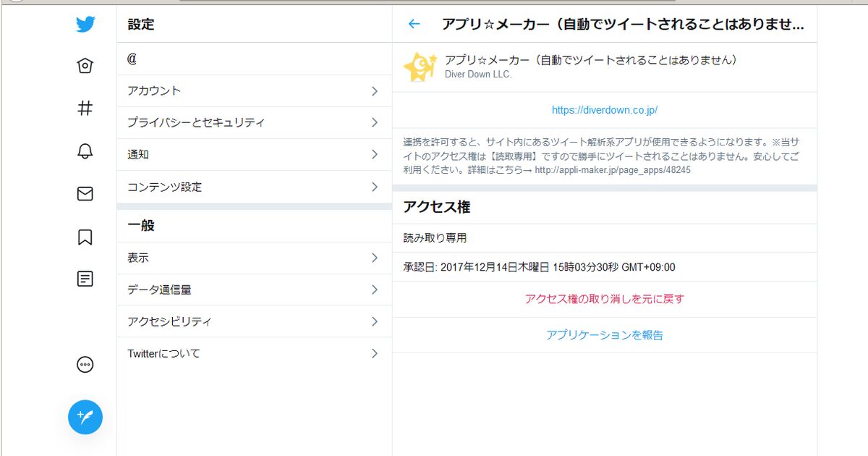Click the アクセス権 heading
Screen dimensions: 868x456
[436, 207]
